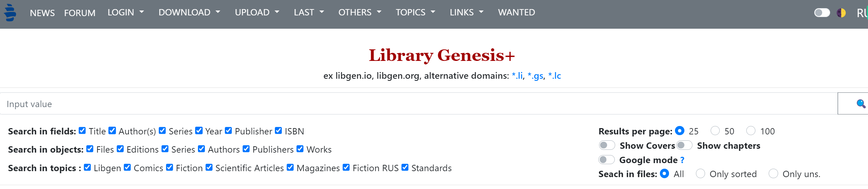Viewport: 868px width, 189px height.
Task: Expand the LOGIN dropdown
Action: point(126,13)
